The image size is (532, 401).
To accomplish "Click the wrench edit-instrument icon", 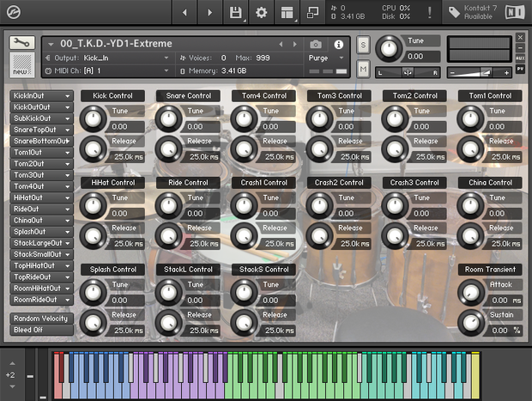I will (22, 43).
